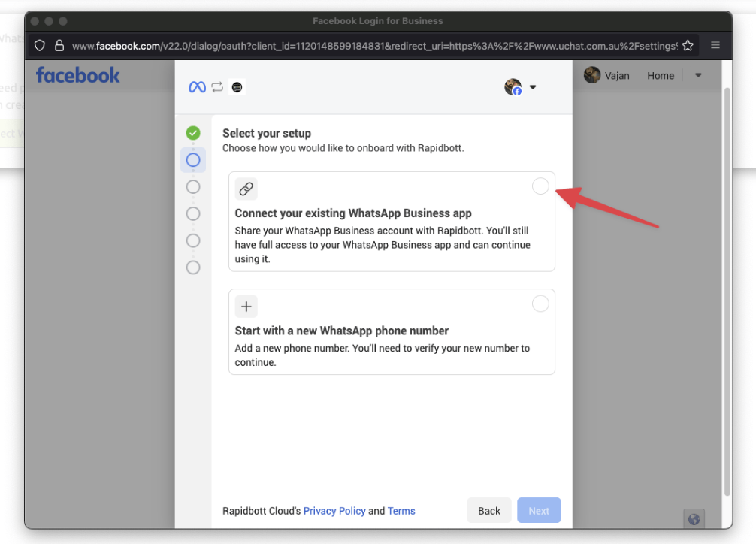Expand the profile account dropdown in dialog
Image resolution: width=756 pixels, height=544 pixels.
coord(521,87)
